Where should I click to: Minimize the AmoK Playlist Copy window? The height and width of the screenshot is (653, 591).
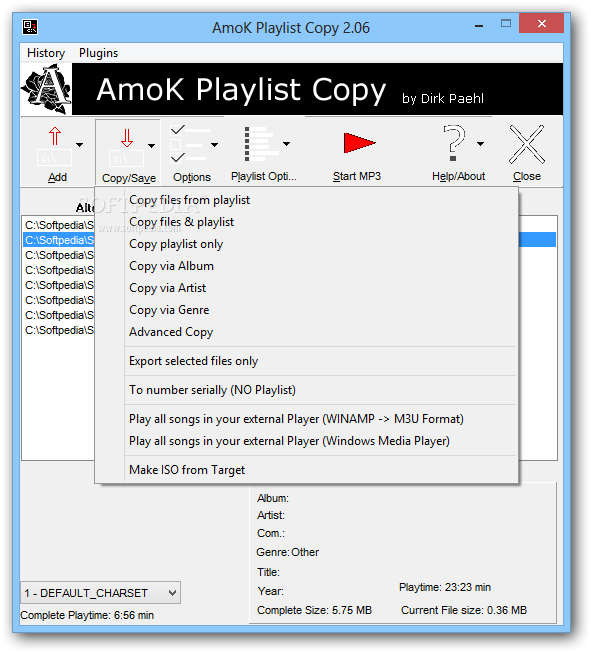(x=479, y=25)
